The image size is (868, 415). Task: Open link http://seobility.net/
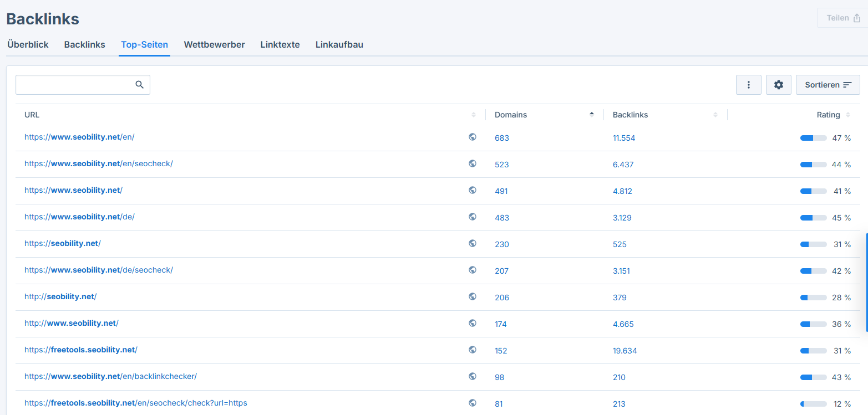tap(60, 296)
